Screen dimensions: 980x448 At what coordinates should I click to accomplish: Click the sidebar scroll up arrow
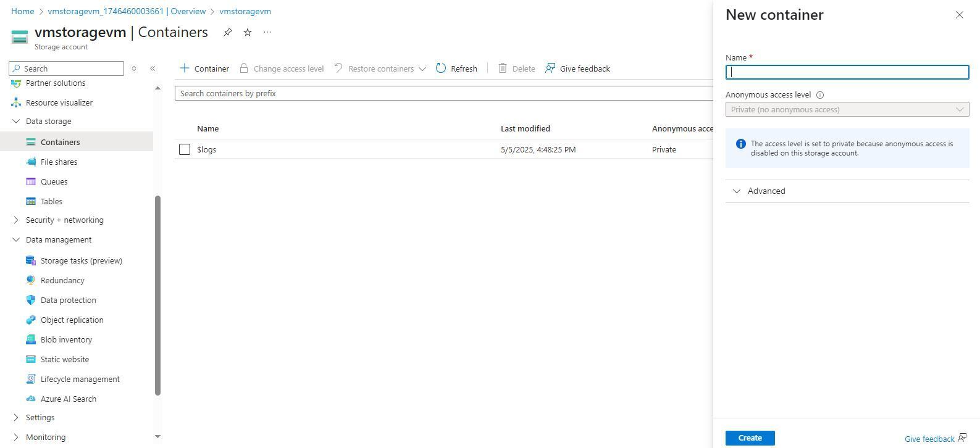pos(157,88)
